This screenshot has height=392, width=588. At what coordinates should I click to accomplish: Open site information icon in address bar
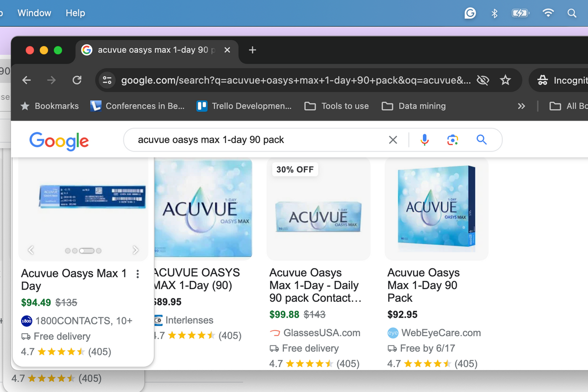tap(107, 80)
